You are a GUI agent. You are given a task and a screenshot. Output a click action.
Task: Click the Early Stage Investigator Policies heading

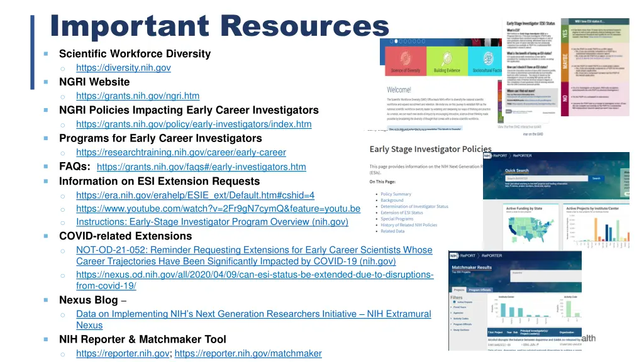(x=430, y=149)
